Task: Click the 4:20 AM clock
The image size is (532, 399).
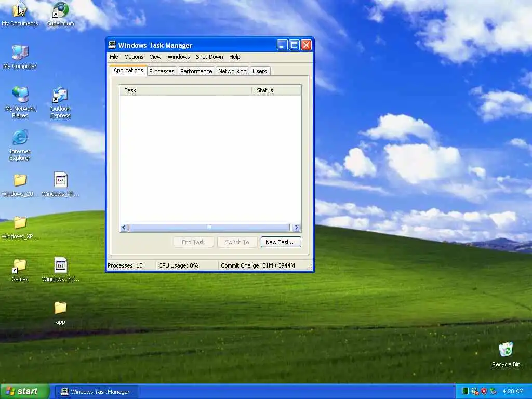Action: (513, 391)
